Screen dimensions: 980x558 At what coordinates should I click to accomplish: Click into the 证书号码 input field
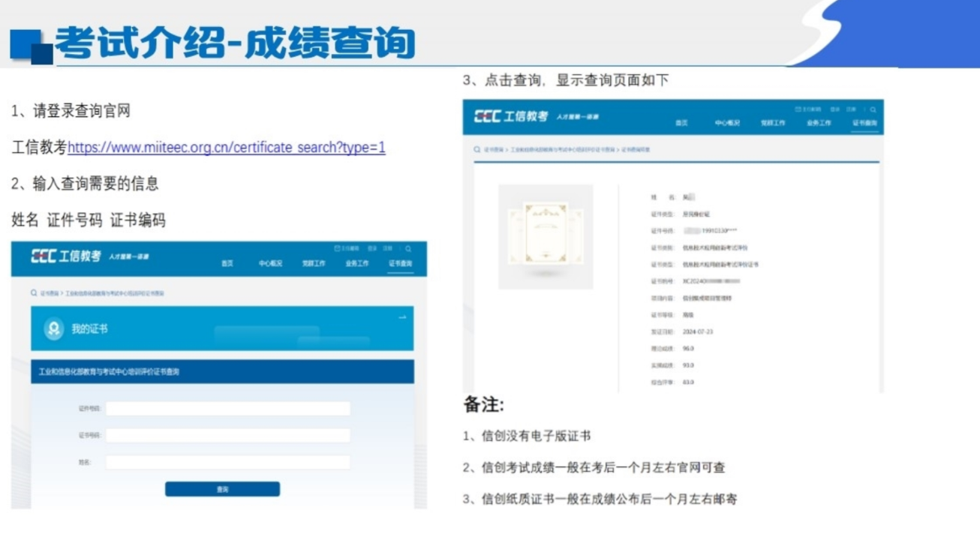click(x=227, y=436)
